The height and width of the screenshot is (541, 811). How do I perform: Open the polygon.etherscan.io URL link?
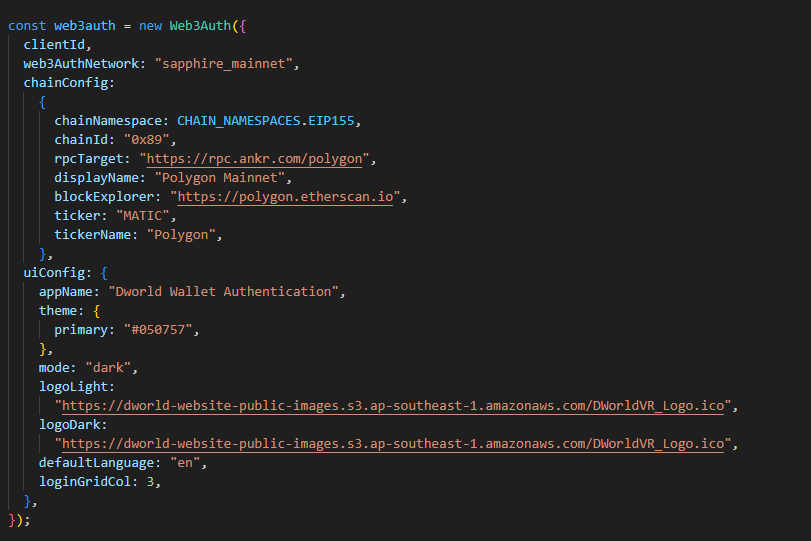tap(286, 197)
